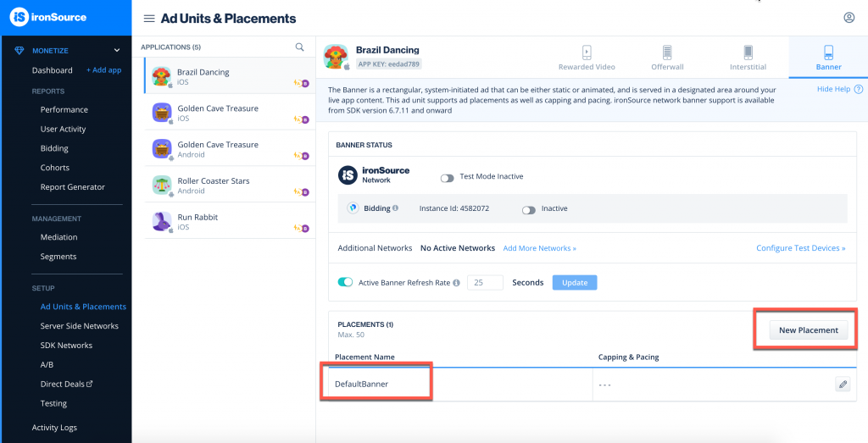This screenshot has height=443, width=868.
Task: Click the refresh rate seconds field
Action: point(485,283)
